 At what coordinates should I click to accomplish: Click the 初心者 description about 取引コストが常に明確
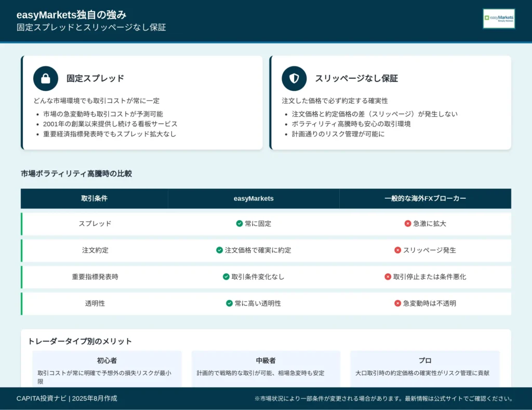coord(104,377)
